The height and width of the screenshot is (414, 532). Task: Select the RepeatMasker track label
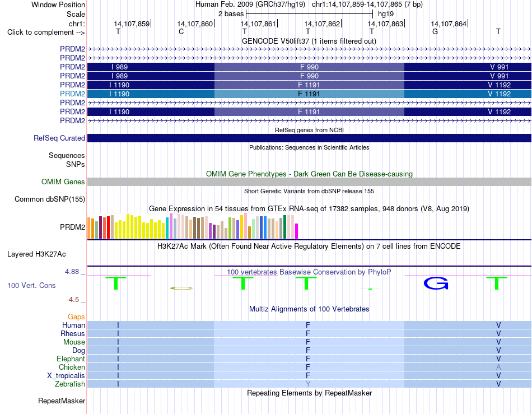(x=62, y=401)
